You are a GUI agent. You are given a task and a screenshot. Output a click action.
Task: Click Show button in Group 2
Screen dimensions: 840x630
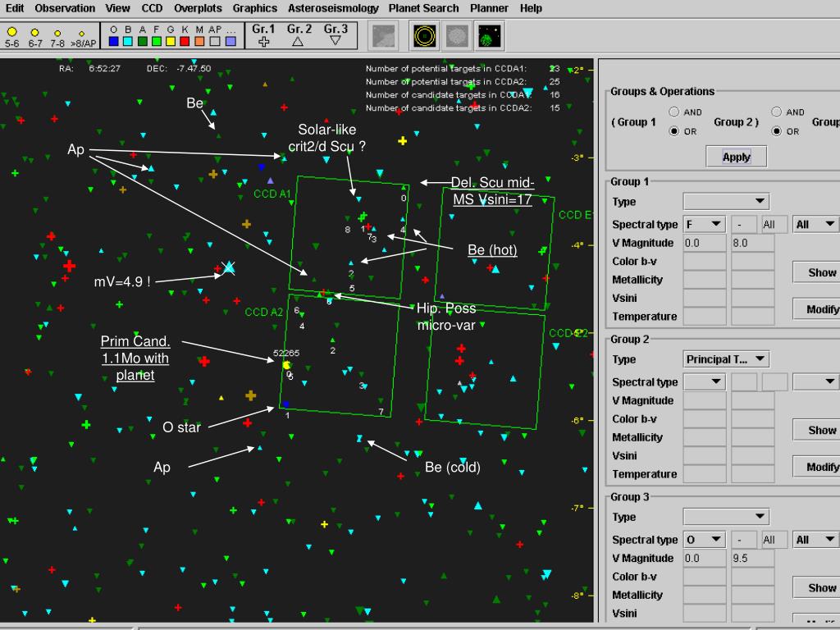point(816,430)
